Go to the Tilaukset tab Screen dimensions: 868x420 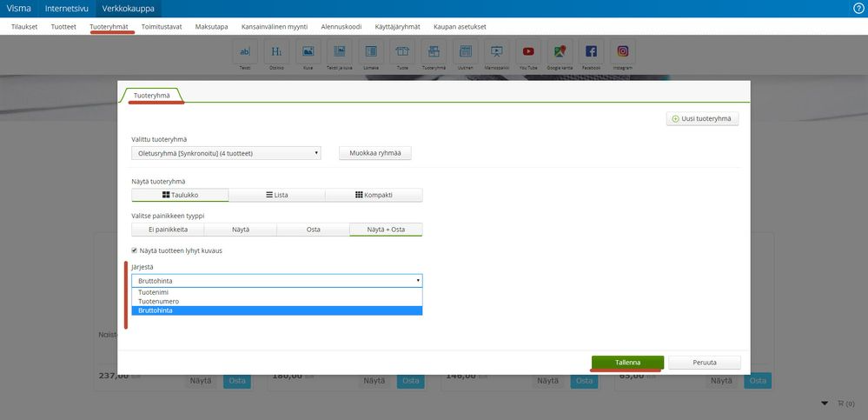pos(24,27)
